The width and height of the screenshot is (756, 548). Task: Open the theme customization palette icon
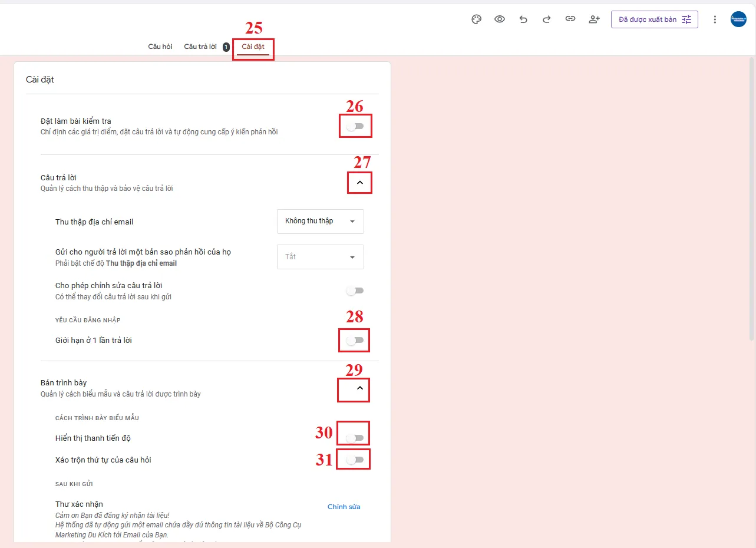click(x=477, y=19)
